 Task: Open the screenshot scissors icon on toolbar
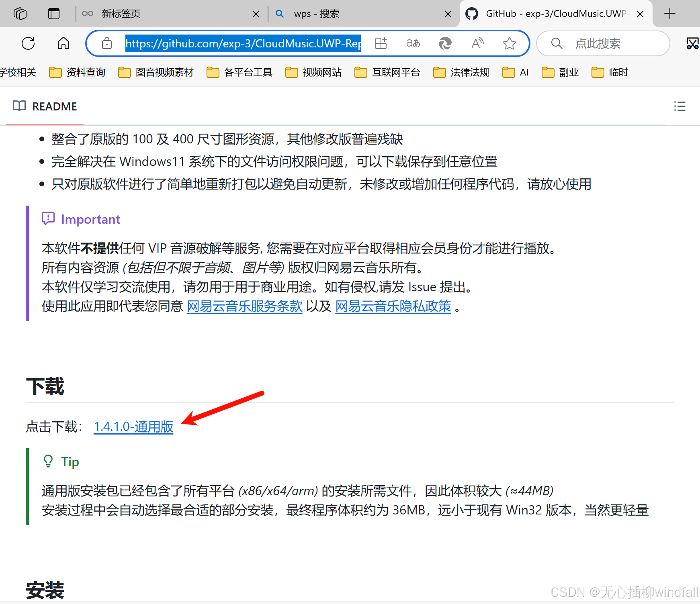tap(692, 43)
